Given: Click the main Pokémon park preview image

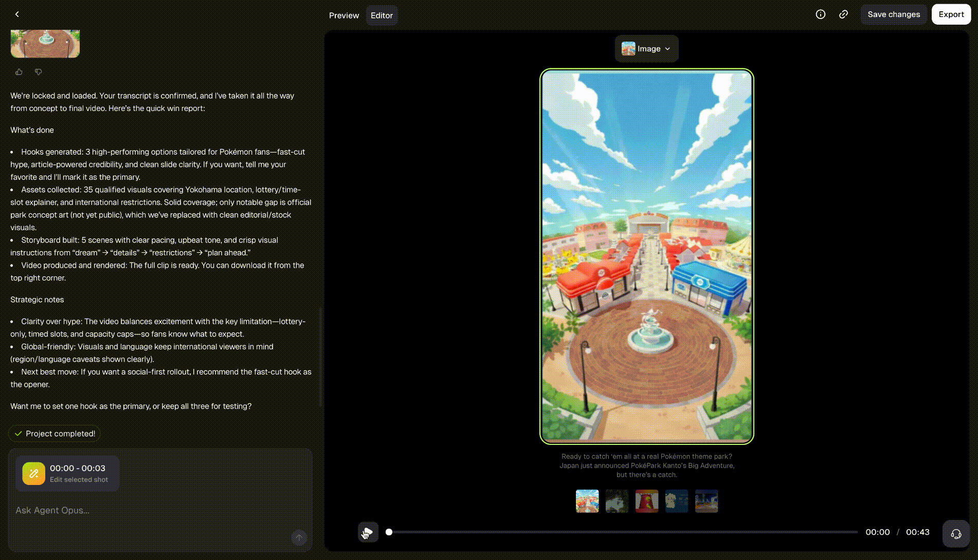Looking at the screenshot, I should [647, 256].
